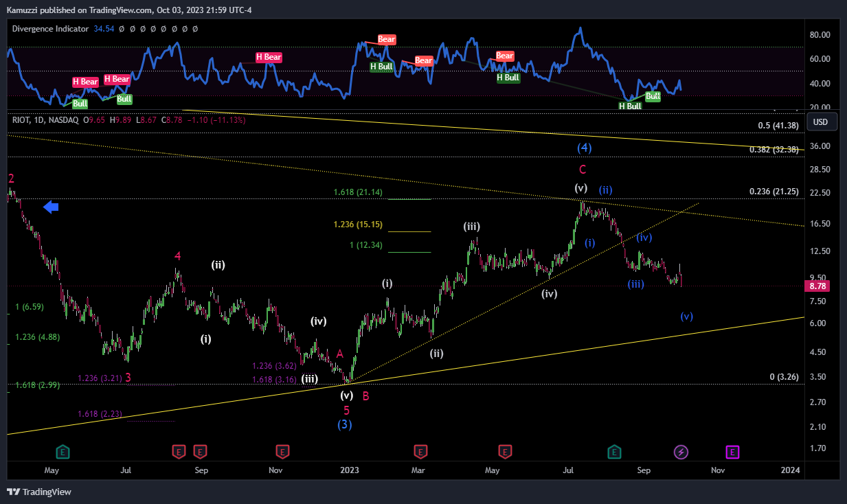Screen dimensions: 847x504
Task: Click the NASDAQ exchange label in the legend
Action: point(64,120)
